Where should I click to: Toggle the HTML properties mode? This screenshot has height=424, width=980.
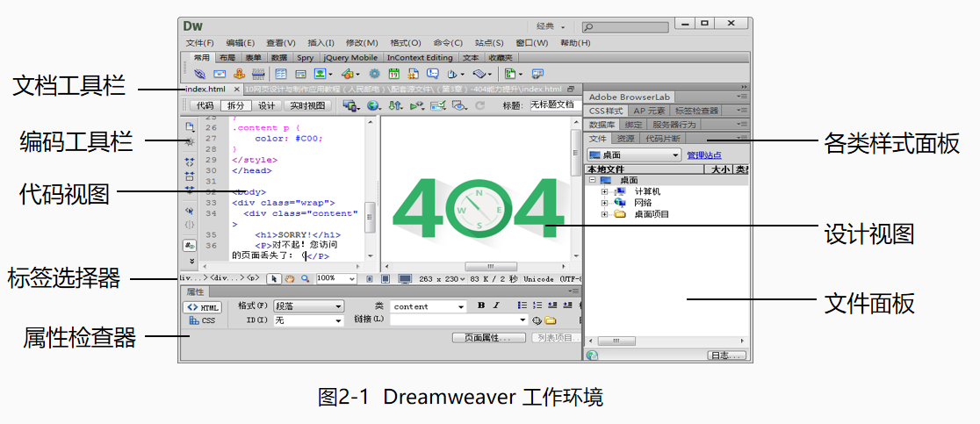(202, 307)
